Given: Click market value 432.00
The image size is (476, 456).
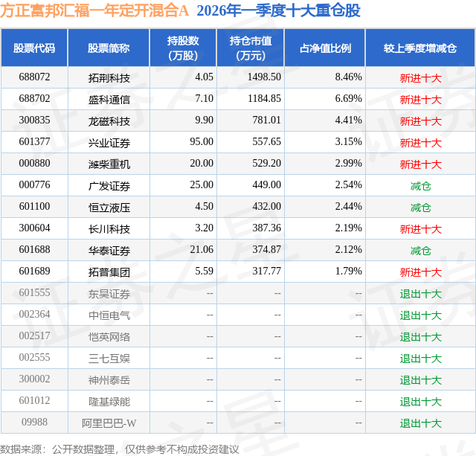Looking at the screenshot, I should click(x=266, y=207).
